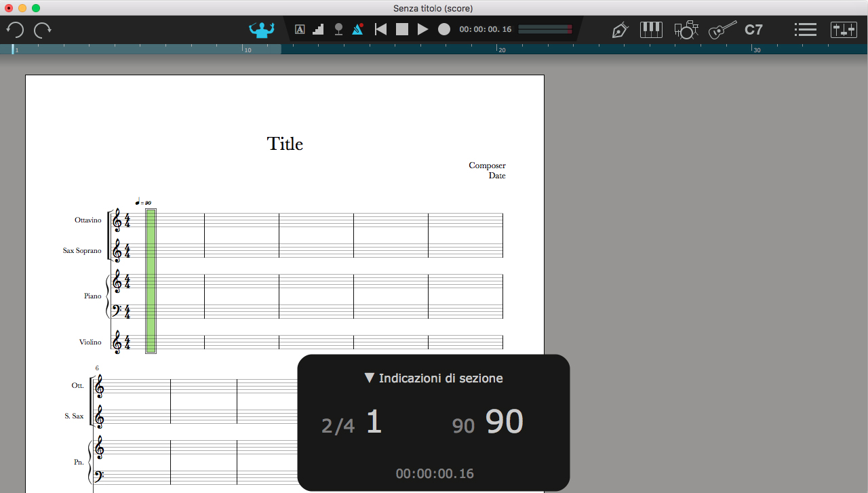Screen dimensions: 868x493
Task: Click the redo arrow icon
Action: [x=43, y=30]
